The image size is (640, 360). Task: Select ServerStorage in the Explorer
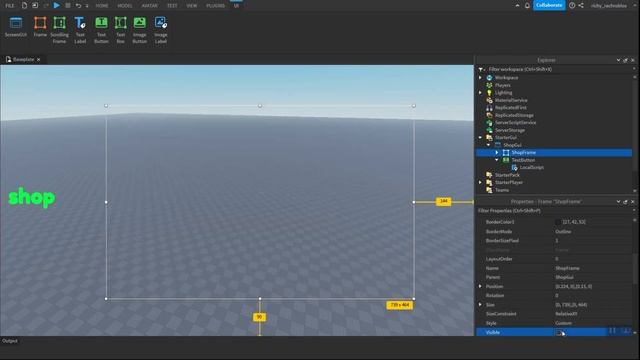(510, 130)
